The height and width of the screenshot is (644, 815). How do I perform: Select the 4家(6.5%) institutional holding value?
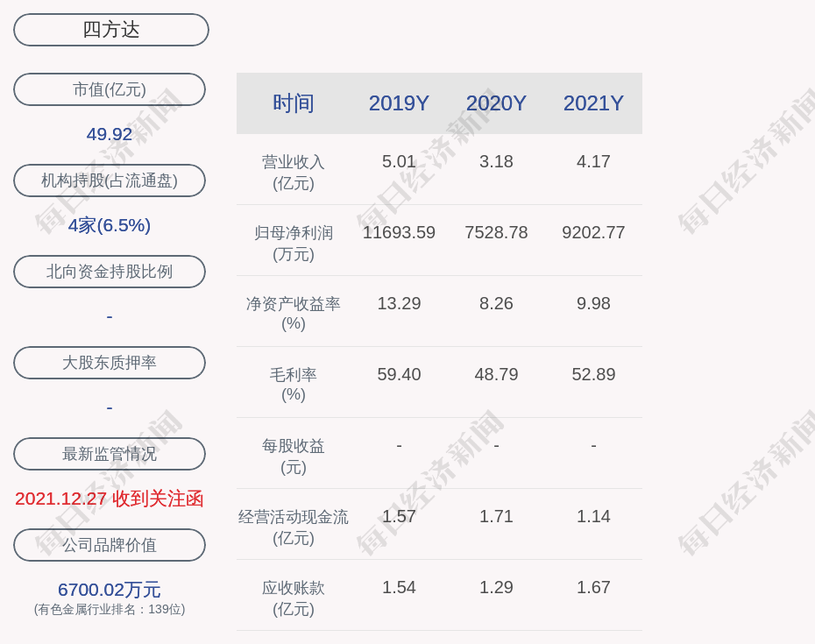(x=110, y=225)
